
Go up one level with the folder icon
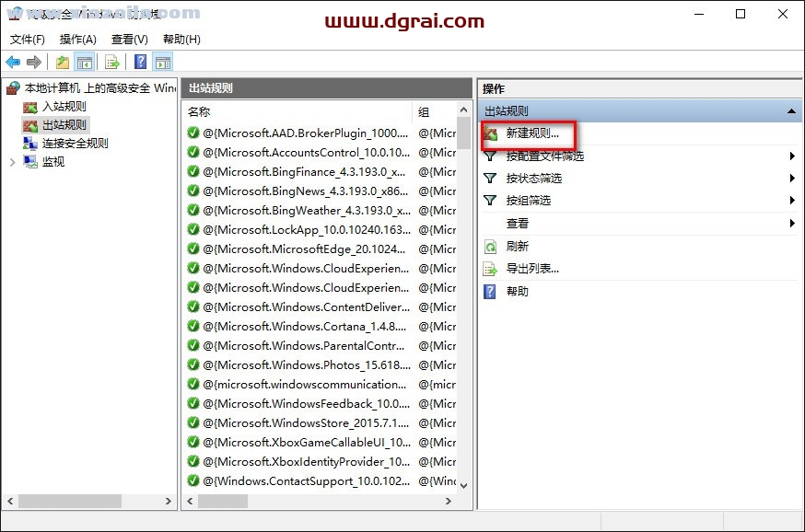click(x=62, y=62)
